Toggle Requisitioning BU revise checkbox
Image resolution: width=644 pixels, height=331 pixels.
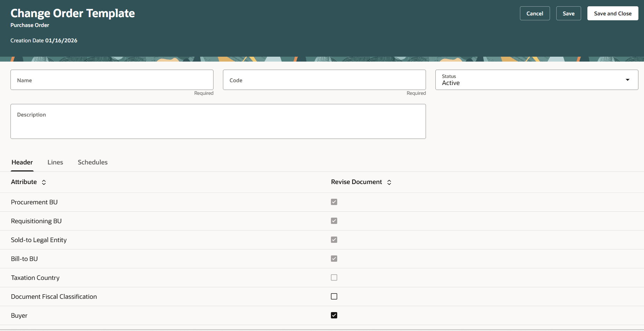click(x=334, y=221)
